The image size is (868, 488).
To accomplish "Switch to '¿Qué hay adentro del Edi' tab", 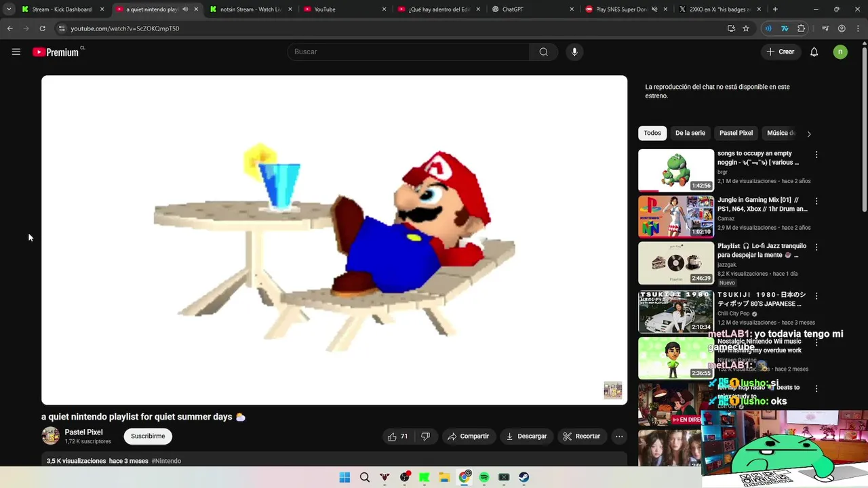I will pyautogui.click(x=438, y=9).
